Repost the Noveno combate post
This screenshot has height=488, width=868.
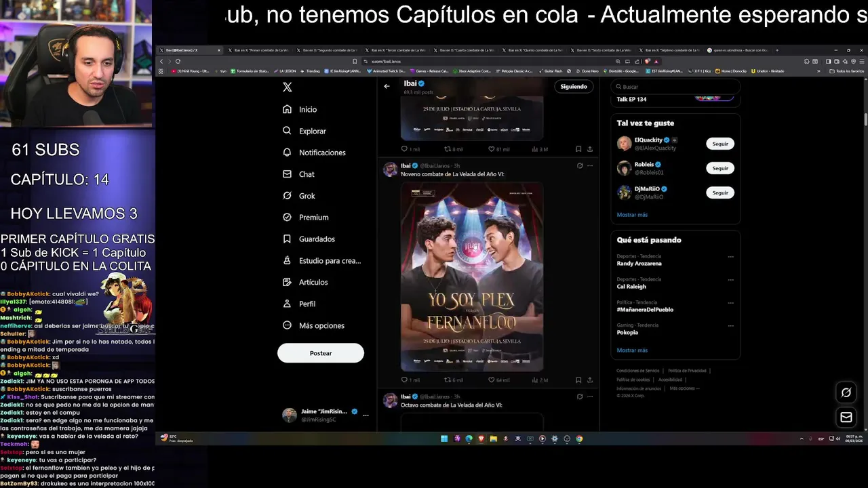point(454,380)
